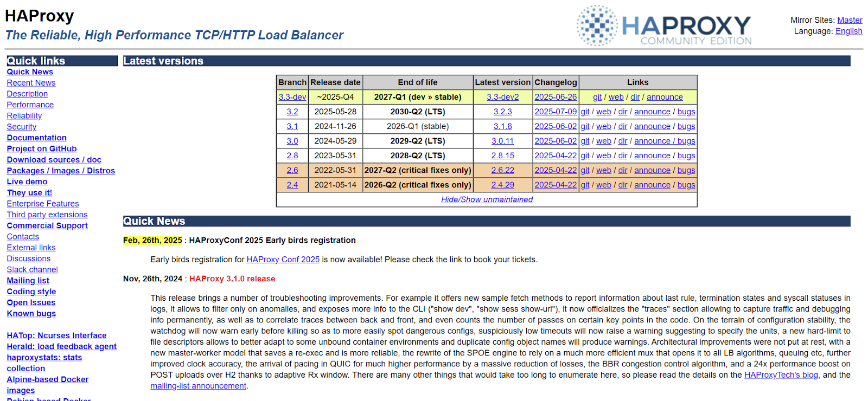
Task: Open Third party extensions link
Action: (47, 215)
